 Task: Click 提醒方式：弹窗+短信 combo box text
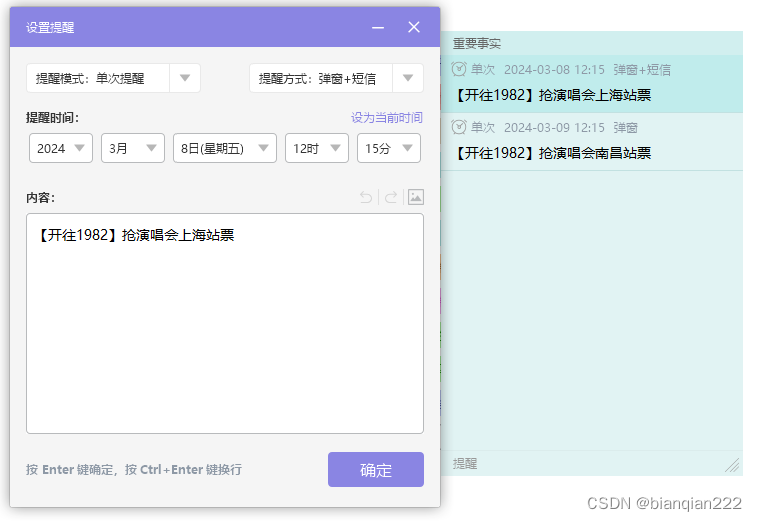pyautogui.click(x=317, y=78)
